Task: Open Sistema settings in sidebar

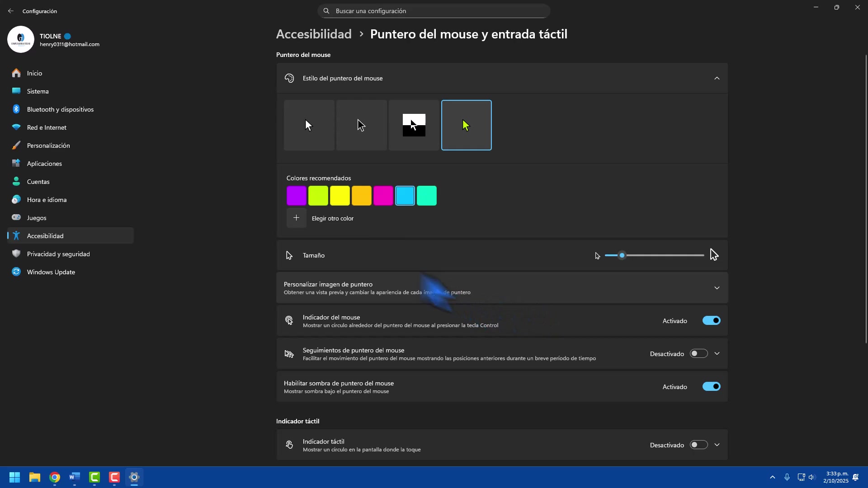Action: pos(71,91)
